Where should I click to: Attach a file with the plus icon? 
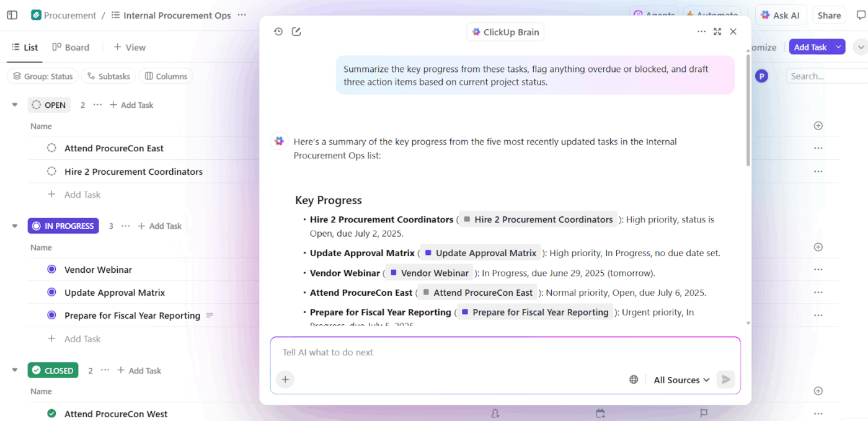(x=285, y=379)
